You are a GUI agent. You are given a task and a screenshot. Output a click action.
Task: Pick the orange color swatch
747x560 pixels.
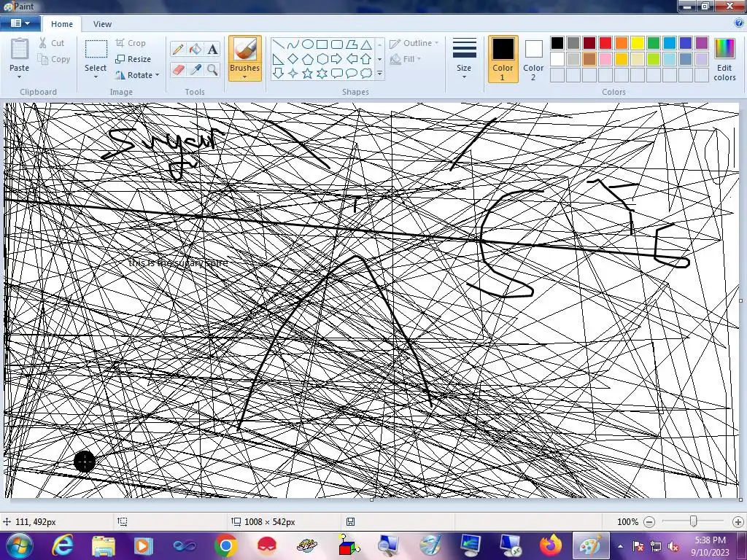pos(622,43)
